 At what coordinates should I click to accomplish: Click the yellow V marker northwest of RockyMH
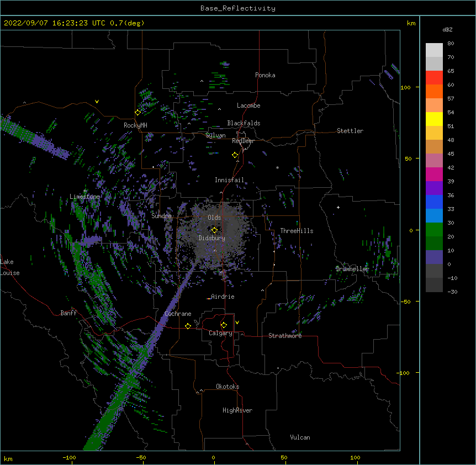[97, 102]
